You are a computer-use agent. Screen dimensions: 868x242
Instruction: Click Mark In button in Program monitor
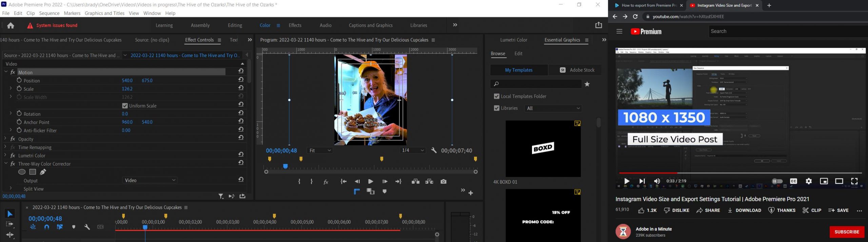(299, 182)
